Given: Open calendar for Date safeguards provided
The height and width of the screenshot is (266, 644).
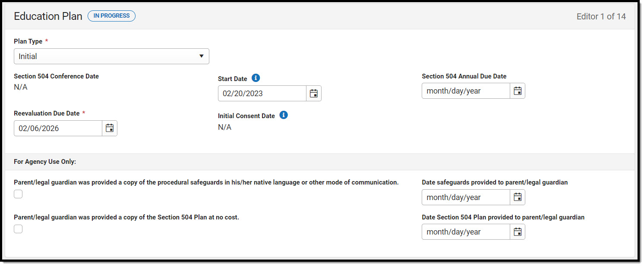Looking at the screenshot, I should click(x=518, y=197).
